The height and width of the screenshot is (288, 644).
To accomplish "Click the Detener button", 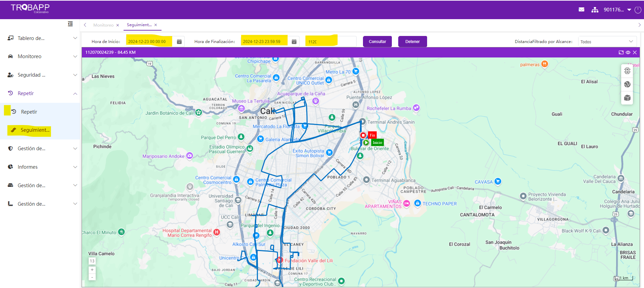I will pos(413,42).
